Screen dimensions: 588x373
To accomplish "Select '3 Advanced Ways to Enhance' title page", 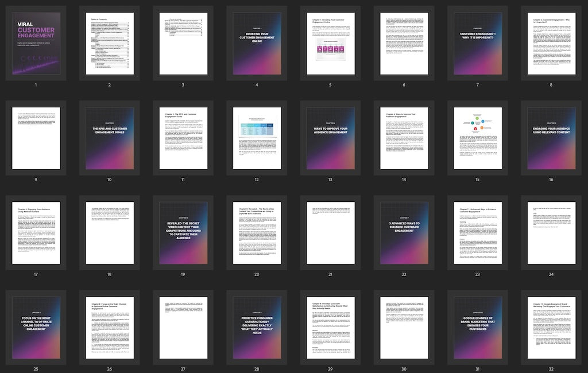I will pyautogui.click(x=404, y=232).
